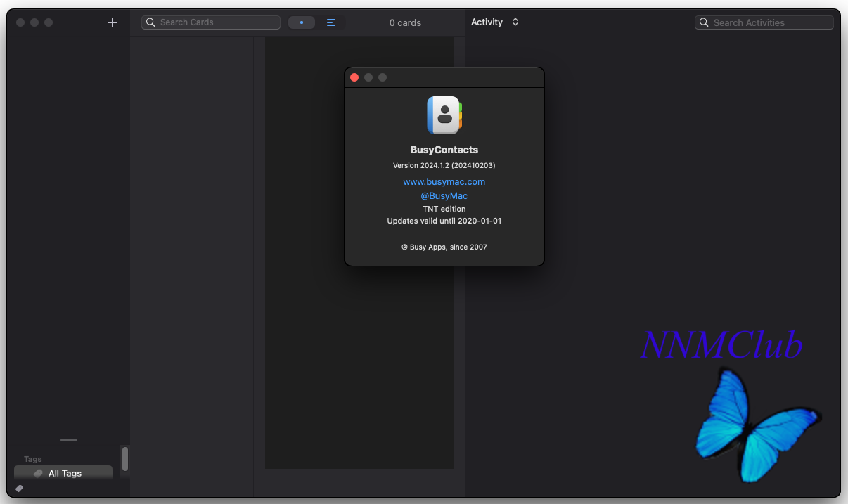The width and height of the screenshot is (848, 504).
Task: Click into the Search Activities field
Action: click(x=764, y=22)
